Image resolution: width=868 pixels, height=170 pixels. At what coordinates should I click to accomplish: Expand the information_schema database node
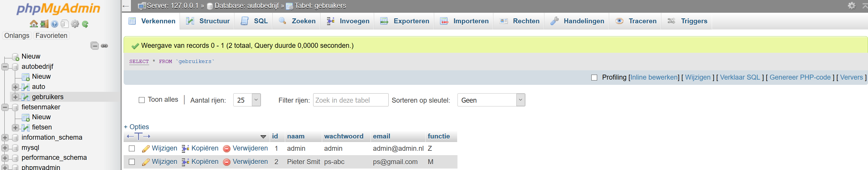pos(5,138)
